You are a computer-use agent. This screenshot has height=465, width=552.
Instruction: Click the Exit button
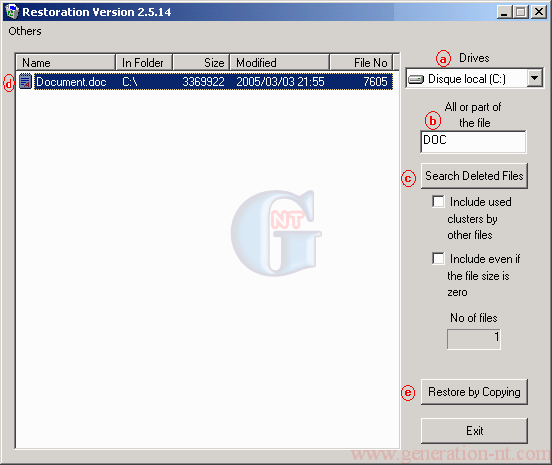[474, 431]
